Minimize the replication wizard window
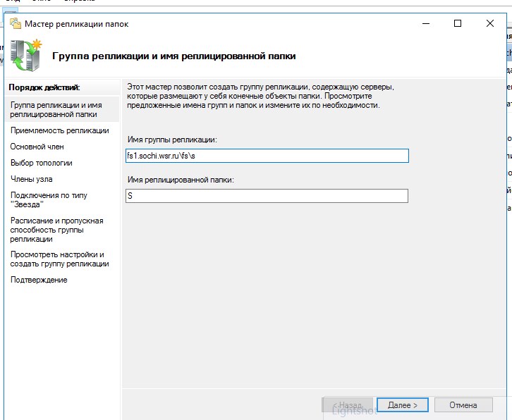 click(x=426, y=23)
